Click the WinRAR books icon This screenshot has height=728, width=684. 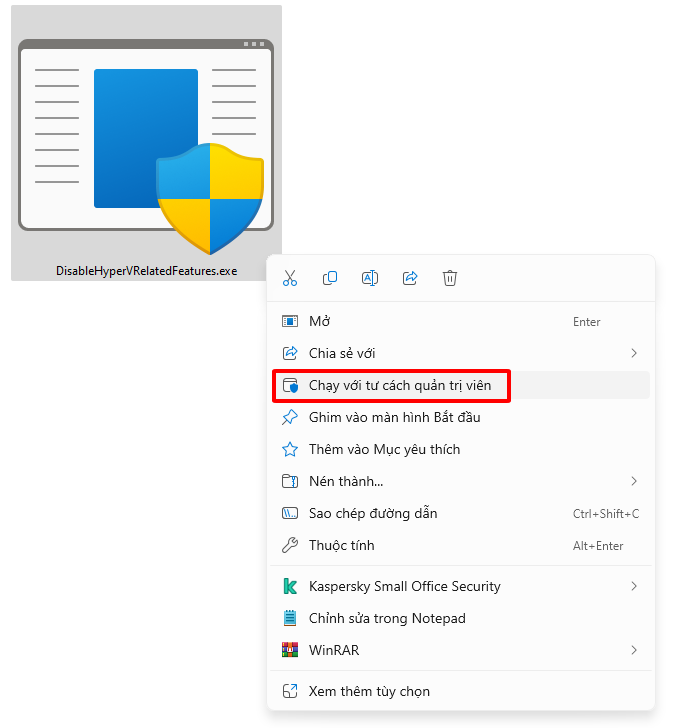pyautogui.click(x=290, y=650)
